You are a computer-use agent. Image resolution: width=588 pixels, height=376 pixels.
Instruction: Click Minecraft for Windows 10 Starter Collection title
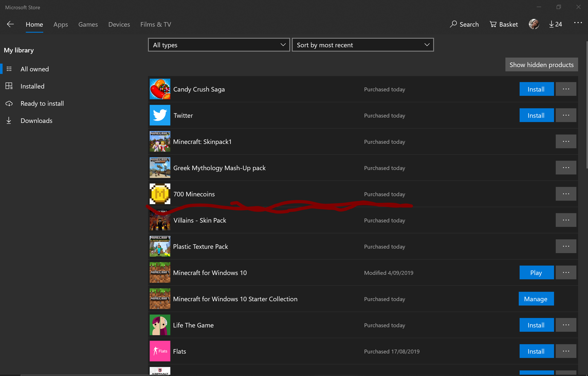click(x=235, y=299)
